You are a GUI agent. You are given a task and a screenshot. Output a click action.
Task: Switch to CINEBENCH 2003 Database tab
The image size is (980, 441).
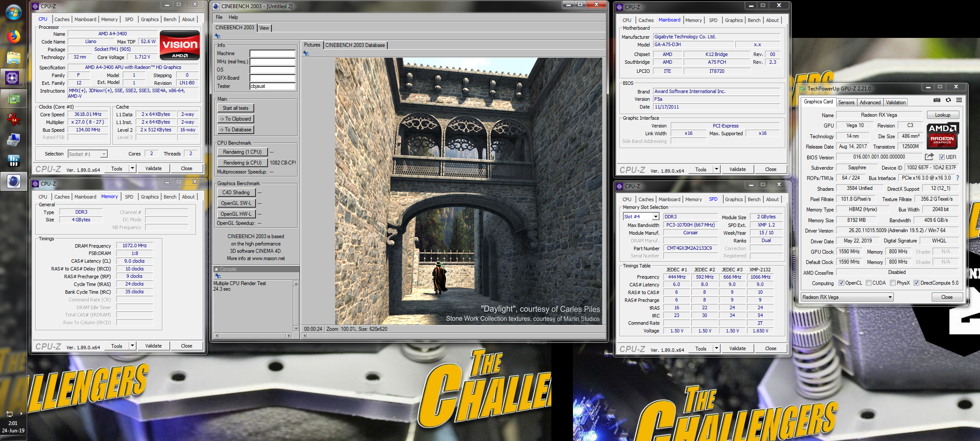[355, 45]
